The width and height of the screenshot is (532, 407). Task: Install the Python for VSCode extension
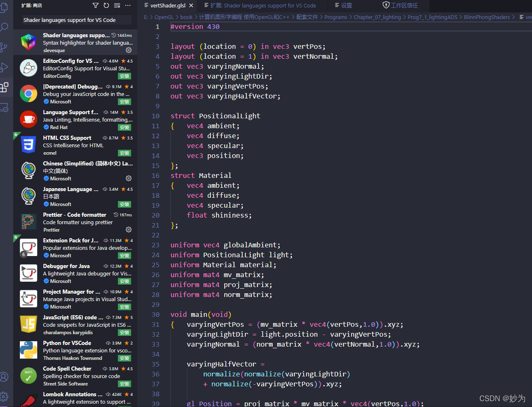point(125,358)
